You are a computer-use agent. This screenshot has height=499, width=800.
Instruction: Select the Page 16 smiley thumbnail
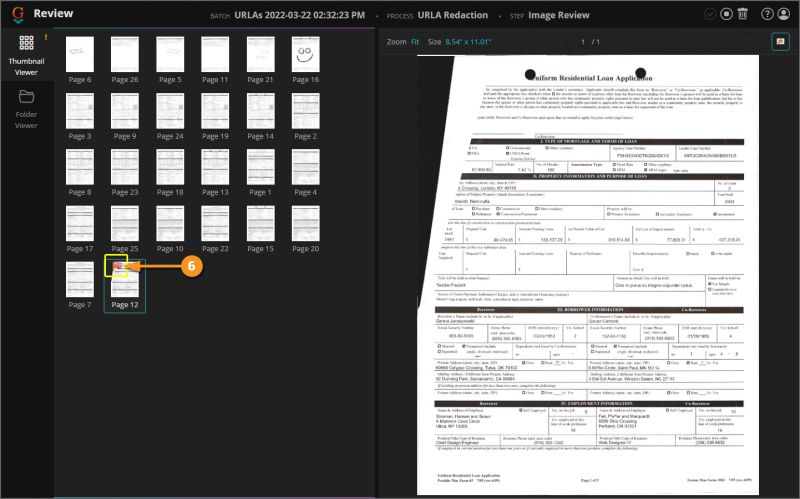click(x=305, y=55)
